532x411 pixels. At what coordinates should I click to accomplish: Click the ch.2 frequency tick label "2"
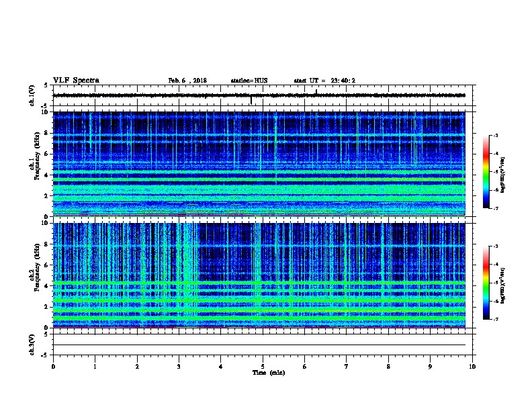47,307
